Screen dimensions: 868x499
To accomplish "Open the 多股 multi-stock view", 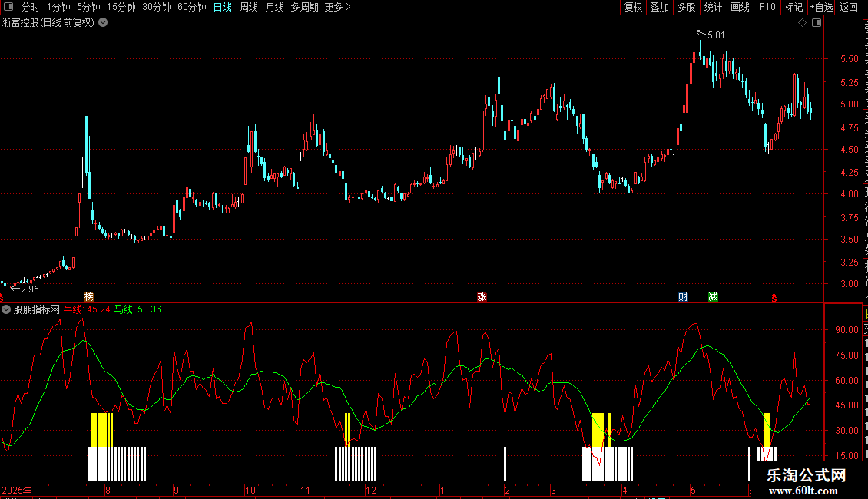I will (686, 7).
